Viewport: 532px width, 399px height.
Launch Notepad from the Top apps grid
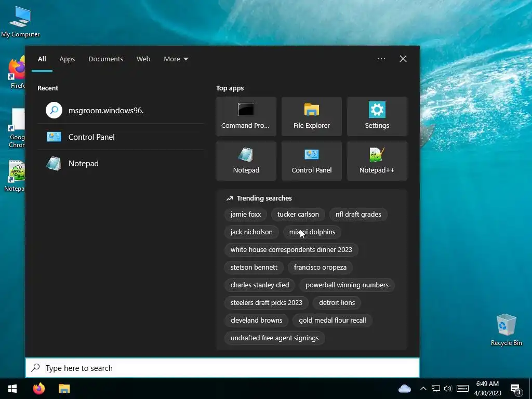point(246,161)
